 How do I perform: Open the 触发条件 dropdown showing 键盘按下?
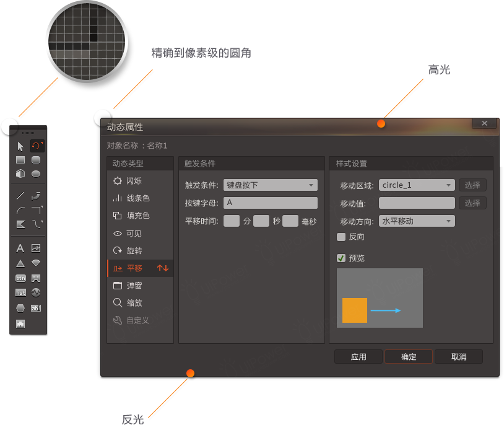click(x=271, y=185)
